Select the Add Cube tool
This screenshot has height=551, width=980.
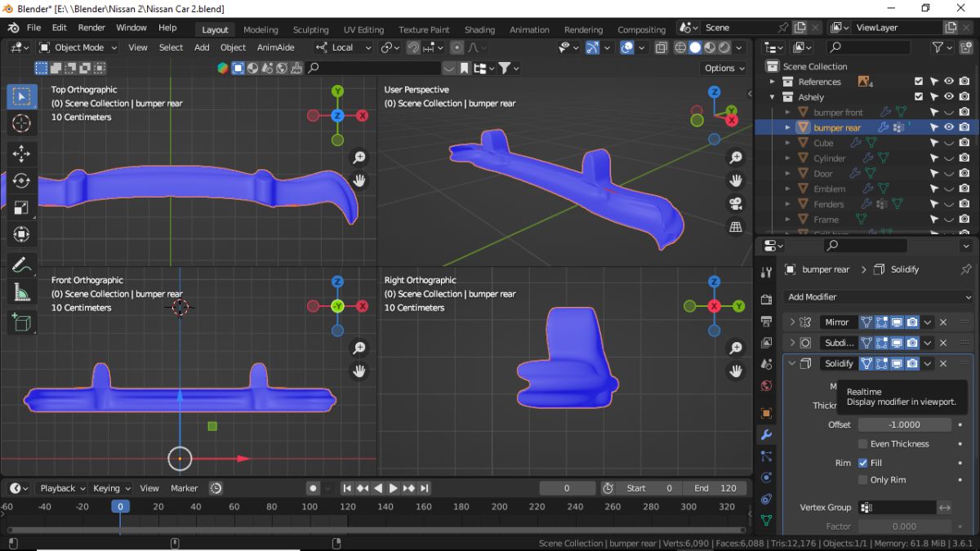pos(22,322)
